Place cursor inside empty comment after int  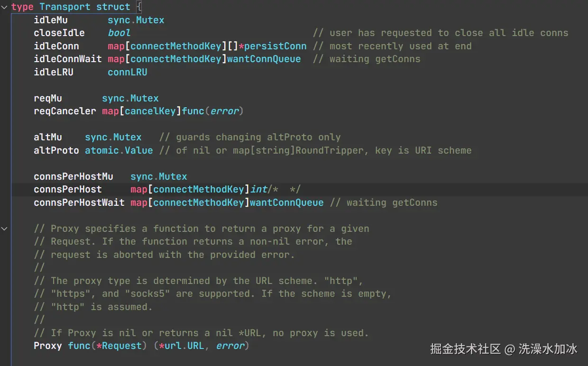284,190
